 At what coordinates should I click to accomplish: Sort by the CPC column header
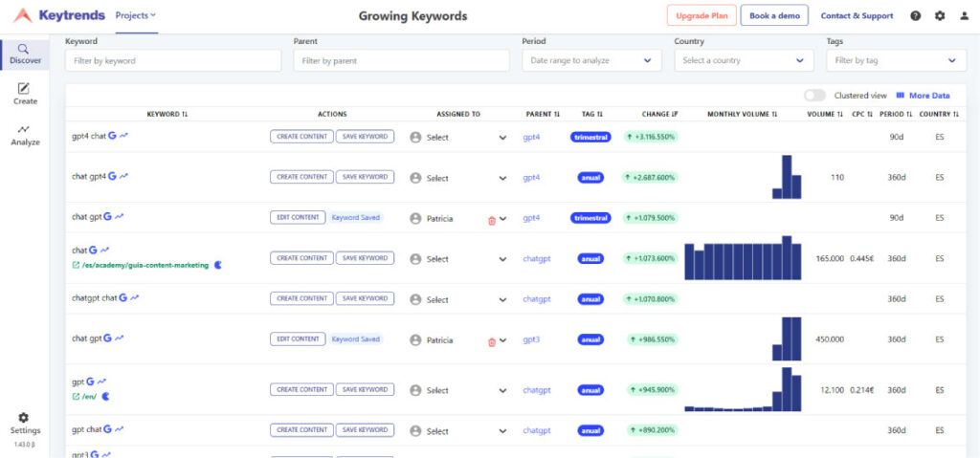(862, 115)
